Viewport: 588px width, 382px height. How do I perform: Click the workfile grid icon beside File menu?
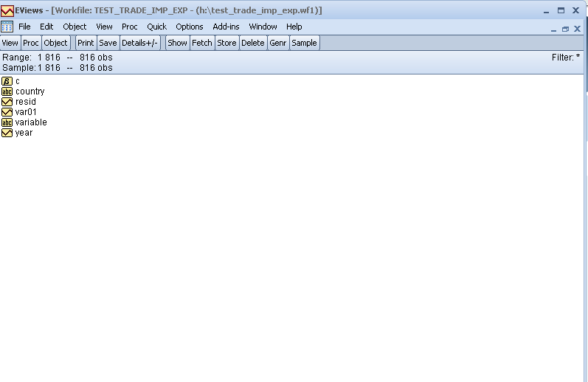click(7, 27)
